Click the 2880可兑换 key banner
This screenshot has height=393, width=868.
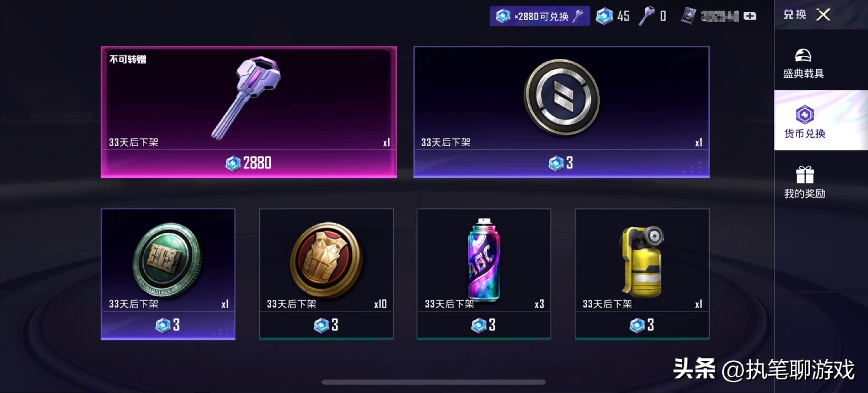[540, 16]
